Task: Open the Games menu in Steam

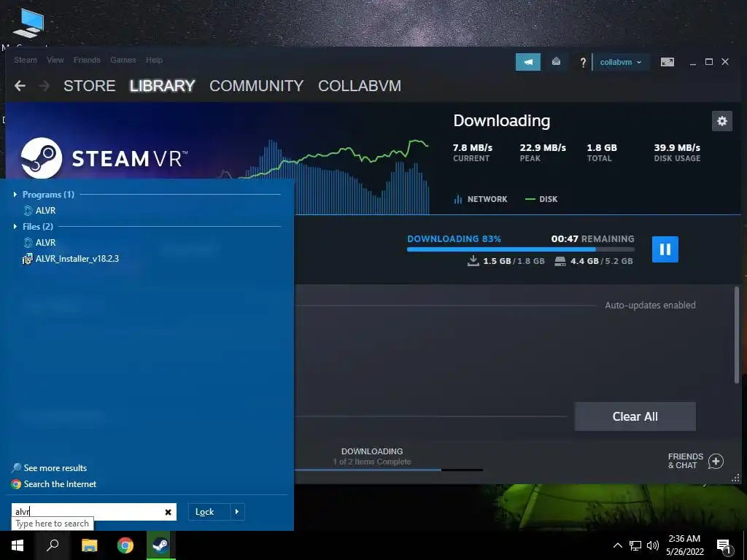Action: tap(123, 60)
